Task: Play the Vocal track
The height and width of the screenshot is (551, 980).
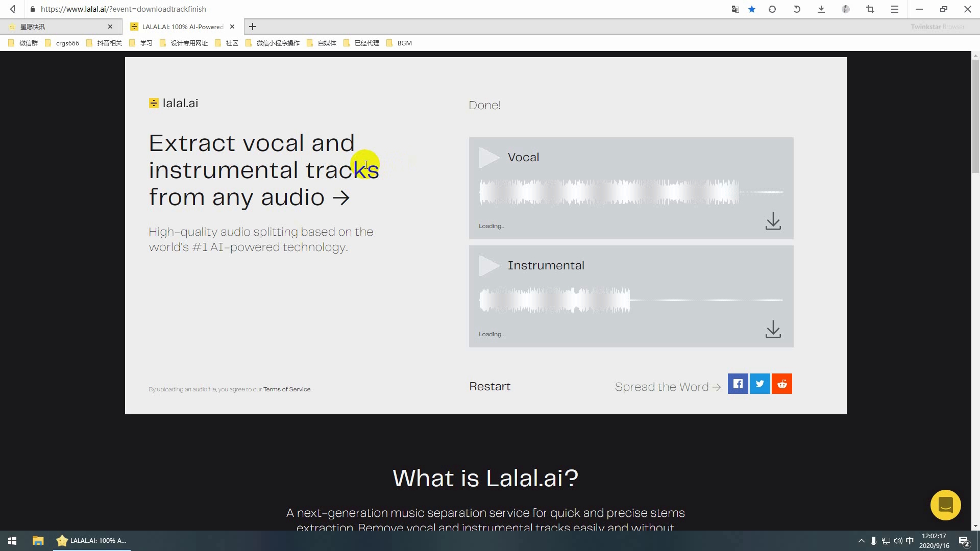Action: point(489,158)
